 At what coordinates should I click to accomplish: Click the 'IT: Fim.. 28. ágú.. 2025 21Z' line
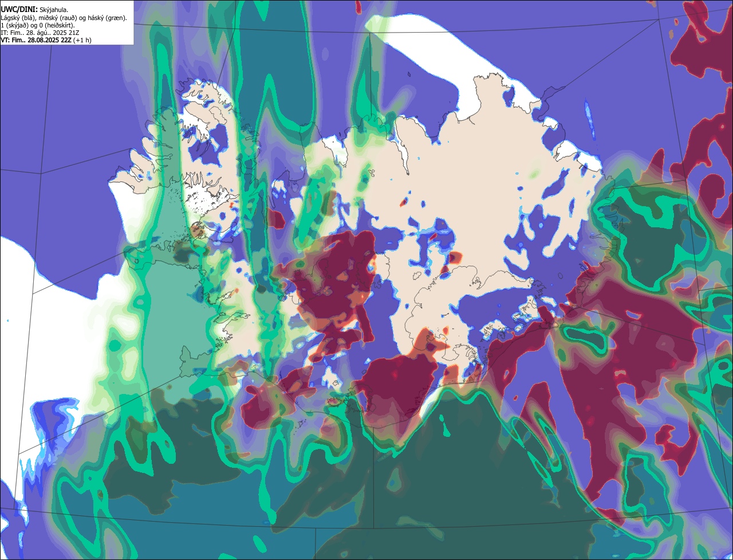[41, 33]
